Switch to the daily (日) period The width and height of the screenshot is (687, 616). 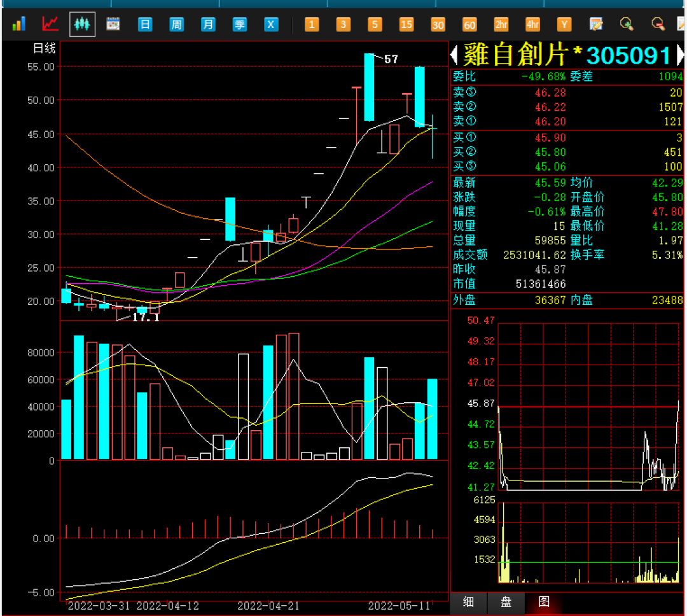(x=144, y=24)
